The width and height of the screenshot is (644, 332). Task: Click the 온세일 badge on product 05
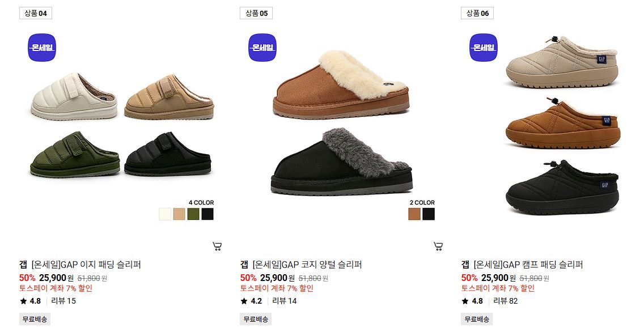pos(263,48)
